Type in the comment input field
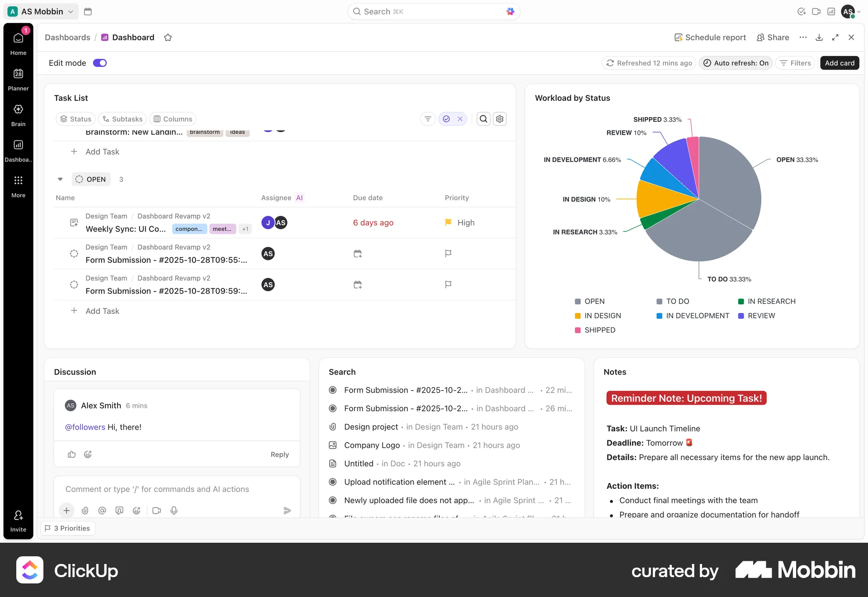868x597 pixels. click(176, 489)
